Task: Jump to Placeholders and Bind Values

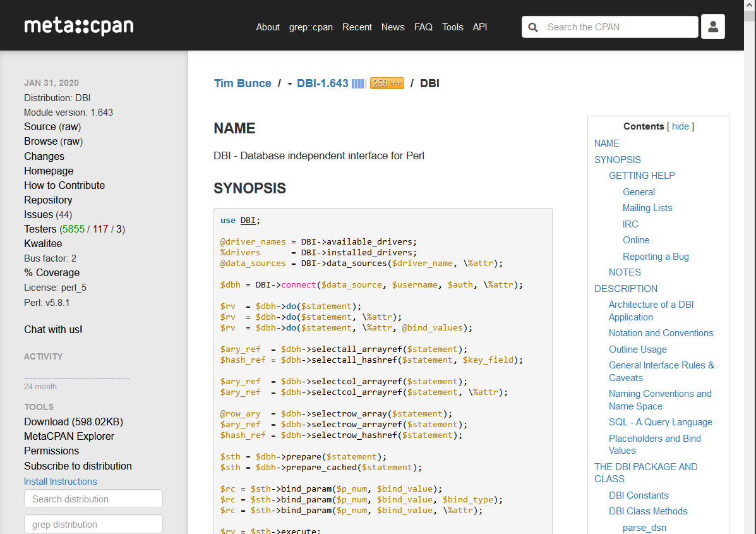Action: 654,444
